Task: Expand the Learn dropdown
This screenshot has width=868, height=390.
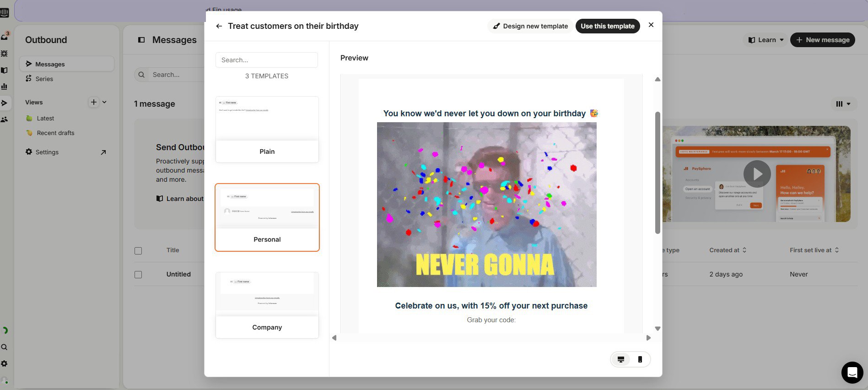Action: 766,40
